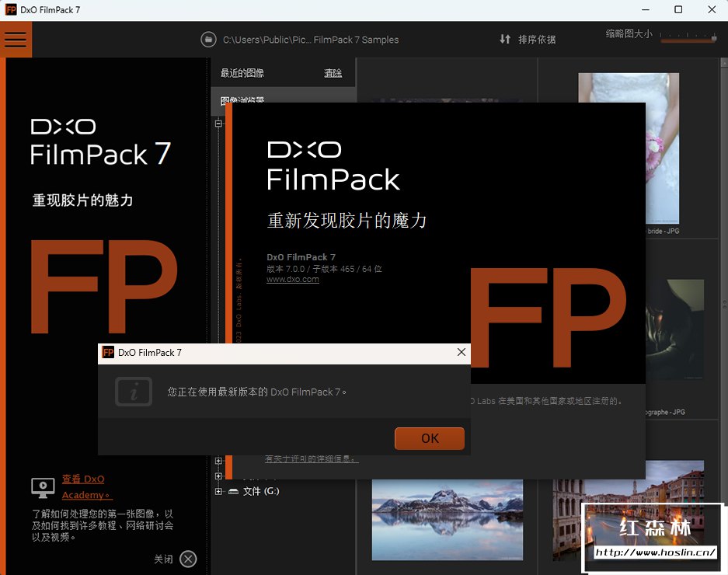Click the info icon in the dialog
This screenshot has height=575, width=728.
click(x=134, y=392)
